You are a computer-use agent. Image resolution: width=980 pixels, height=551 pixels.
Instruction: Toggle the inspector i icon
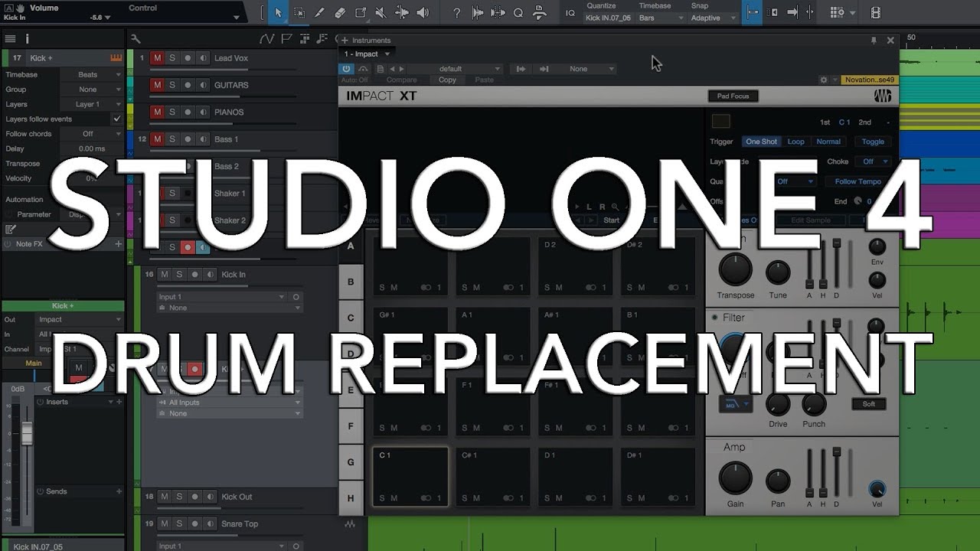coord(27,38)
